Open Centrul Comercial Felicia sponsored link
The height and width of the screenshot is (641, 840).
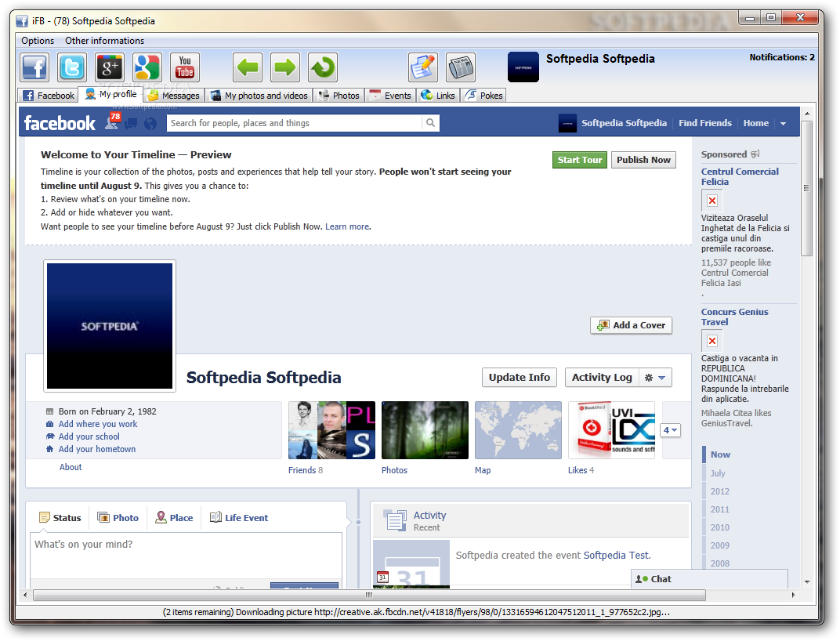click(740, 176)
